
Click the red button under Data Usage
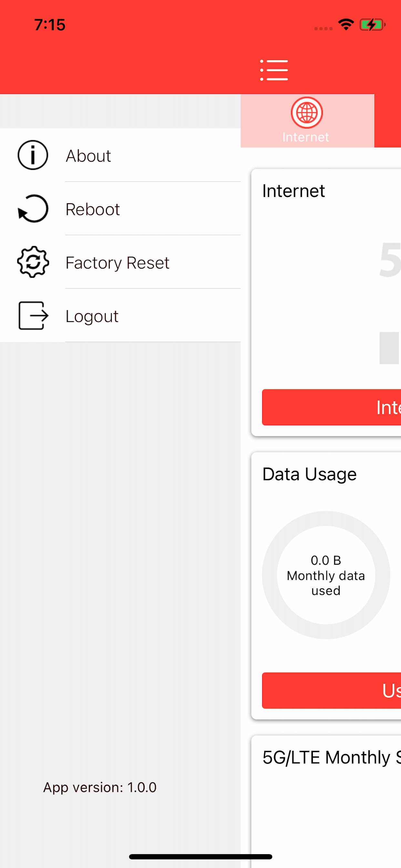(332, 690)
